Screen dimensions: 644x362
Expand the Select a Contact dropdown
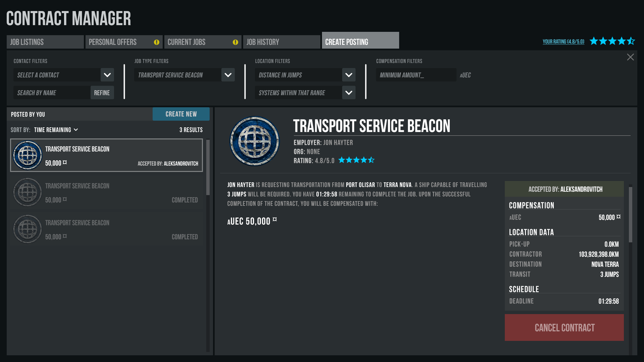[107, 75]
